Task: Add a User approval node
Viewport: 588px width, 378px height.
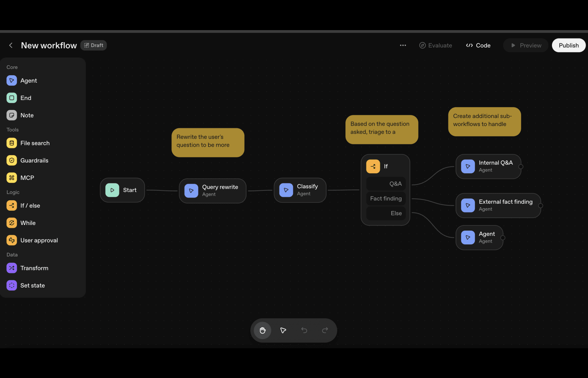Action: 39,240
